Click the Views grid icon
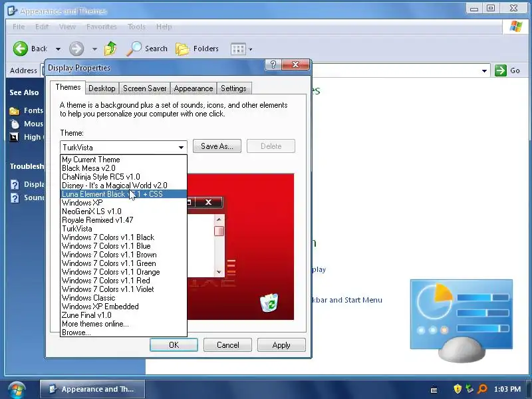This screenshot has width=532, height=399. point(238,49)
